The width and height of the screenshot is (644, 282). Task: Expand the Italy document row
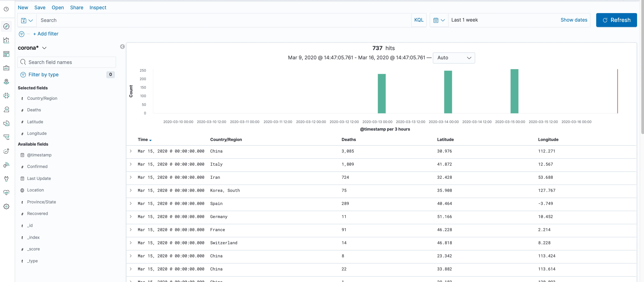[x=130, y=164]
